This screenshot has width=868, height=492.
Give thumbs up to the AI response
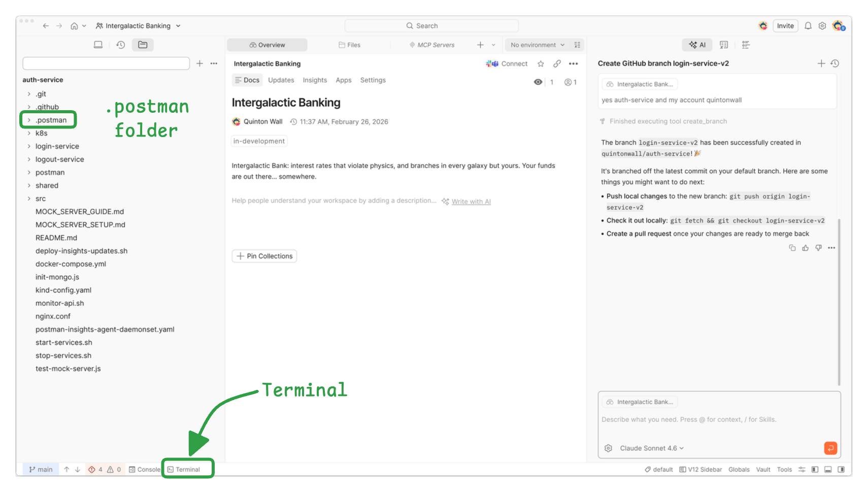click(x=805, y=248)
